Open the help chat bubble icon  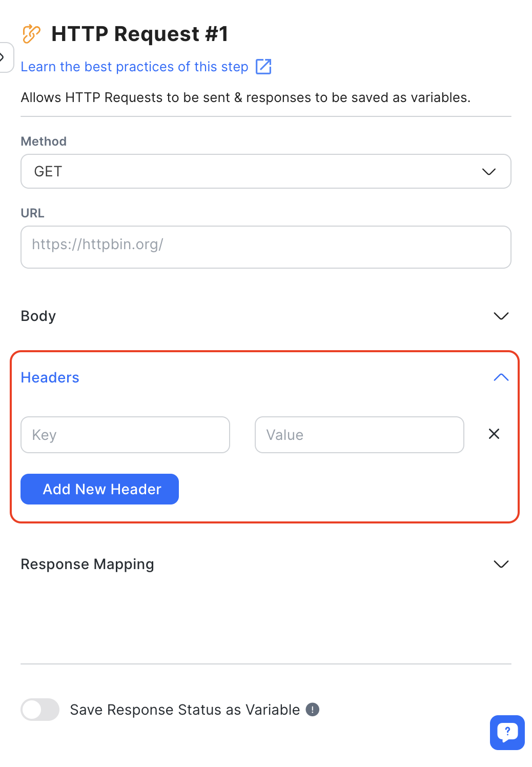coord(507,732)
